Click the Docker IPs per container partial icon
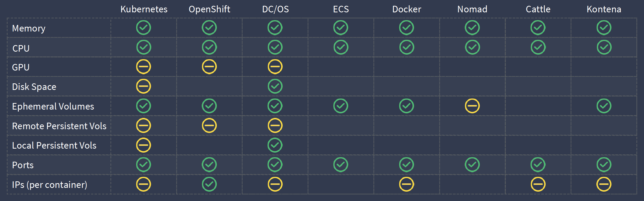The width and height of the screenshot is (644, 201). pos(406,184)
